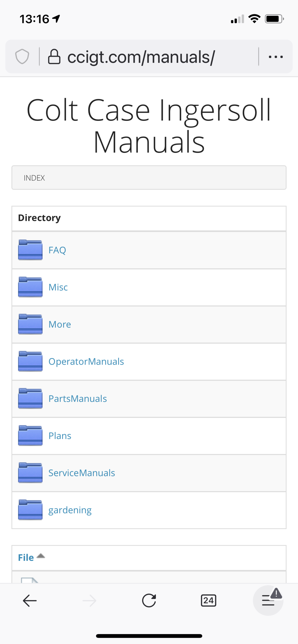
Task: Tap the tracking protection shield icon
Action: [22, 56]
